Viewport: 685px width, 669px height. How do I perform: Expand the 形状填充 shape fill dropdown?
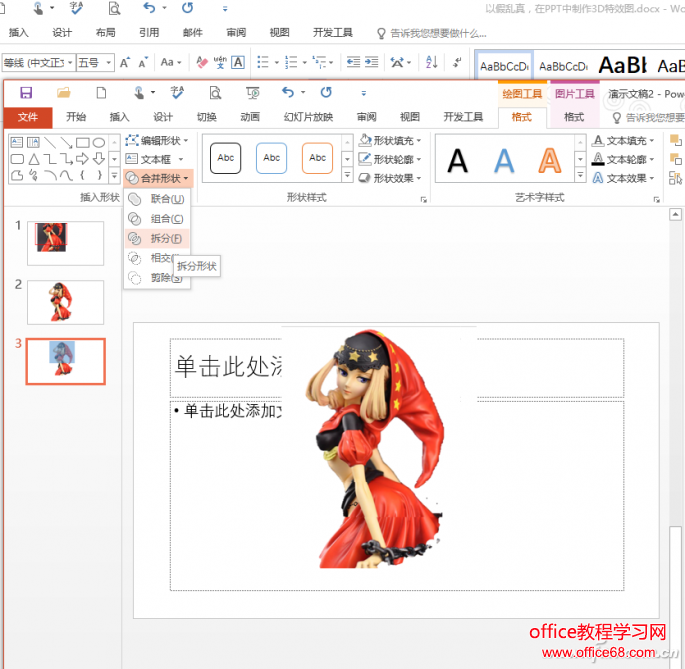pos(390,141)
